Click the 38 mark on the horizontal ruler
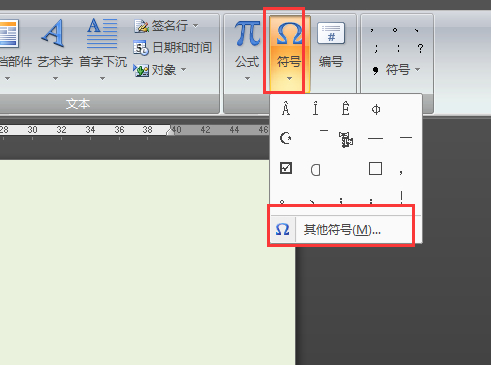 pyautogui.click(x=148, y=129)
